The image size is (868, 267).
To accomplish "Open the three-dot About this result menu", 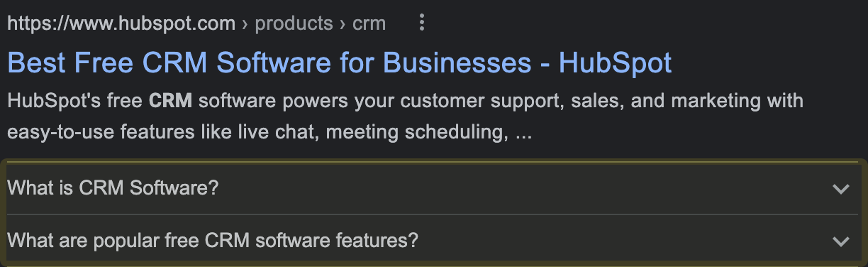I will click(422, 23).
